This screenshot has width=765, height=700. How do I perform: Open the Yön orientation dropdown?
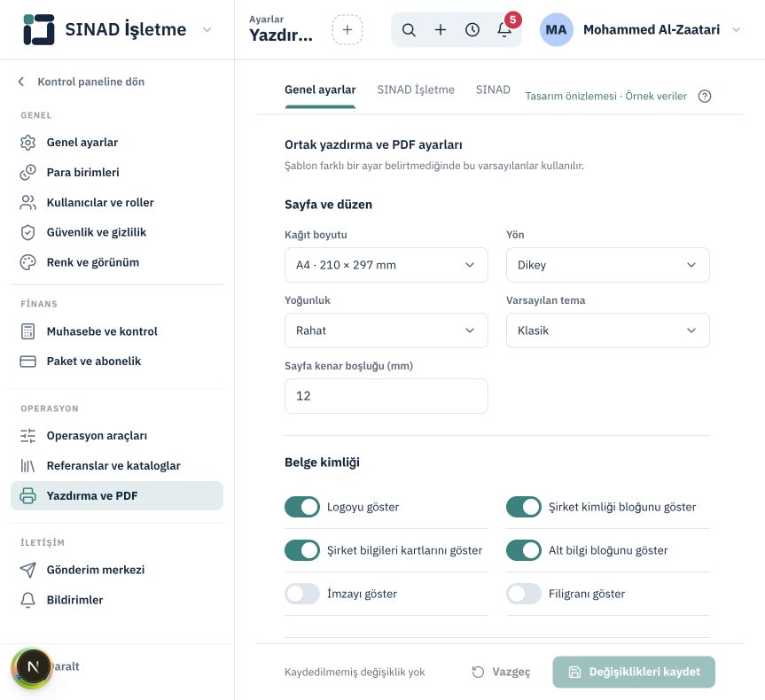point(608,265)
